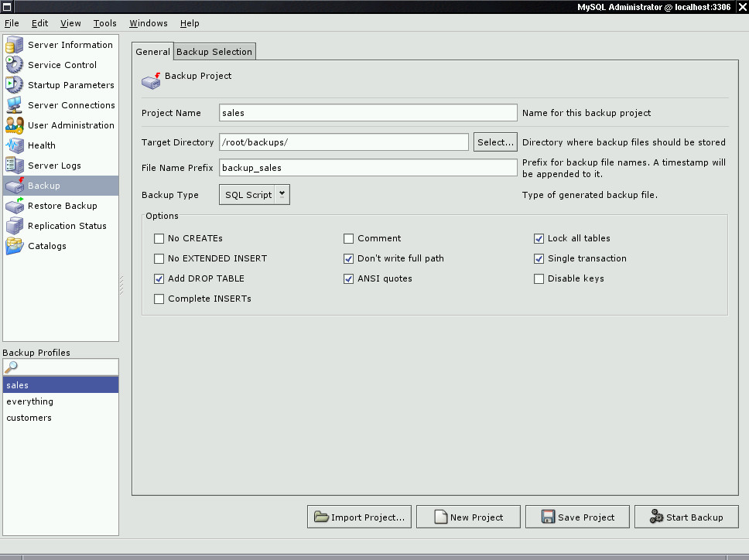Select the Health pulse icon
Screen dimensions: 749x560
click(x=15, y=145)
